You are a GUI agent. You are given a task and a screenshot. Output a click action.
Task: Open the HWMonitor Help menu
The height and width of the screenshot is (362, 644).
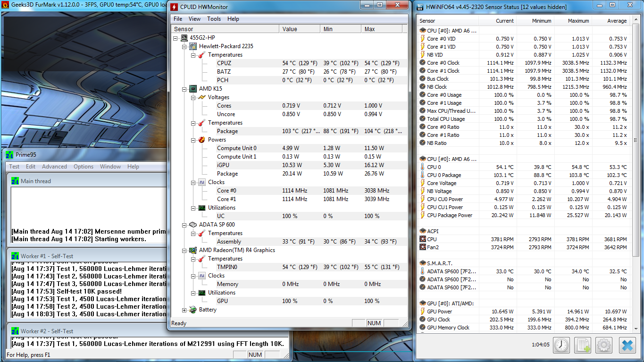(233, 19)
